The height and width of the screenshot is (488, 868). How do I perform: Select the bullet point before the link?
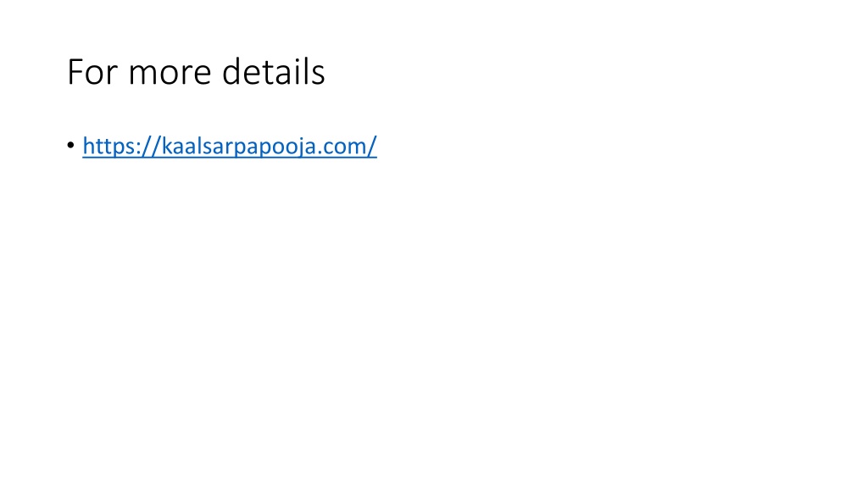coord(71,146)
